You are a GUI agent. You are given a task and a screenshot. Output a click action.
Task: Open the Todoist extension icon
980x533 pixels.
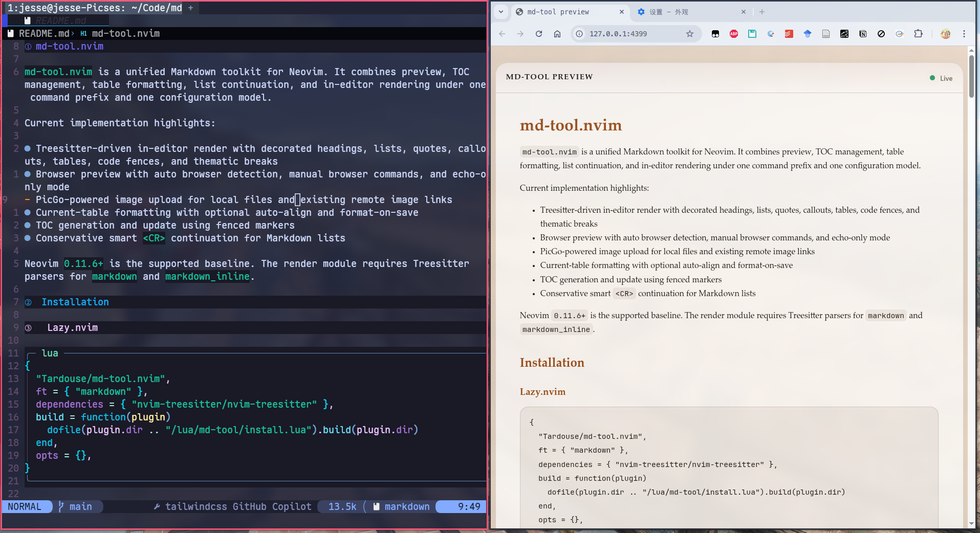pyautogui.click(x=789, y=34)
